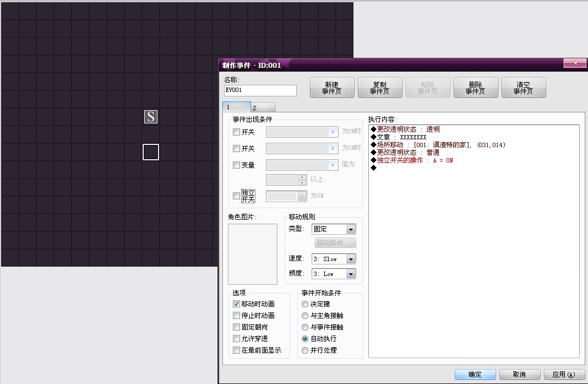Click the 清空事件页 button
Image resolution: width=588 pixels, height=384 pixels.
point(524,88)
